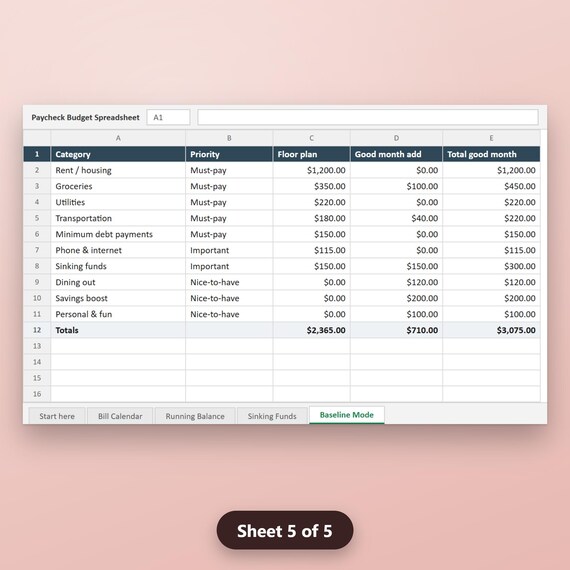Click Priority cell in Dining out row
Image resolution: width=570 pixels, height=570 pixels.
[x=229, y=282]
